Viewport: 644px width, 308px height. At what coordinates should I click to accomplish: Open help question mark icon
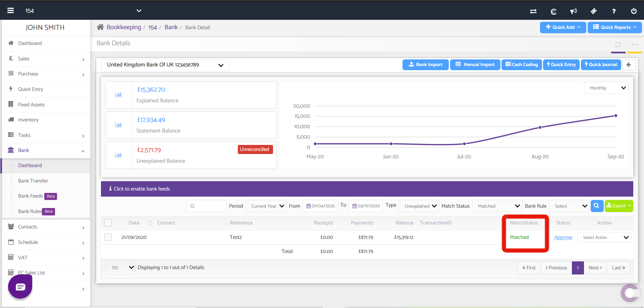[x=614, y=11]
